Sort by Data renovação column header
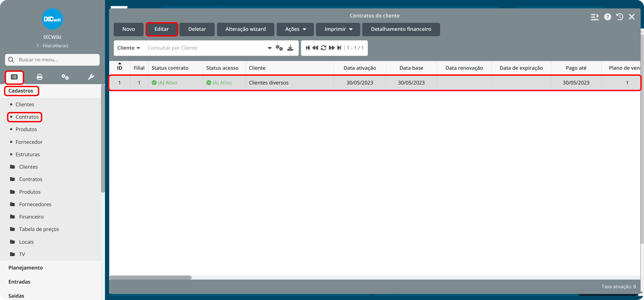Viewport: 644px width, 300px height. coord(464,68)
